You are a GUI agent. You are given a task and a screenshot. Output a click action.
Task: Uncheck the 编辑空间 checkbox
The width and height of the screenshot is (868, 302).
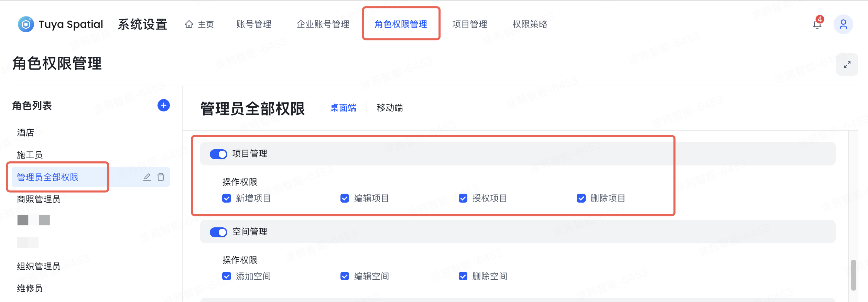345,276
